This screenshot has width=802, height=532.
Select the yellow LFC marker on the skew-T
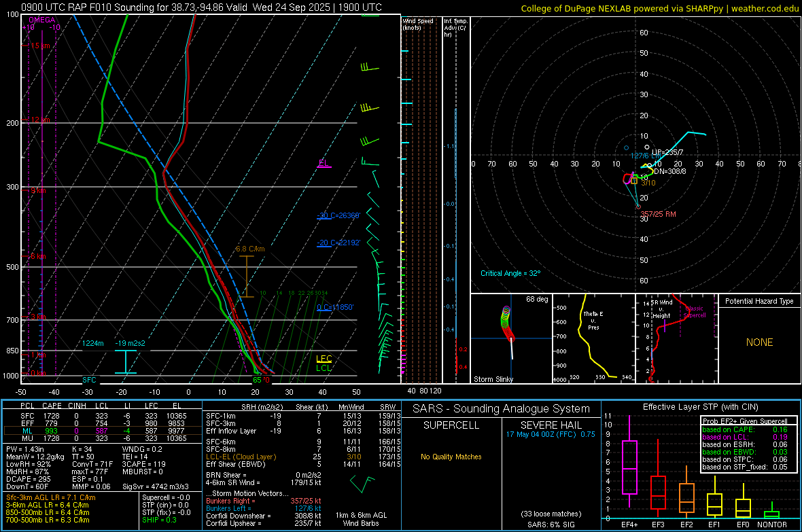pos(324,359)
